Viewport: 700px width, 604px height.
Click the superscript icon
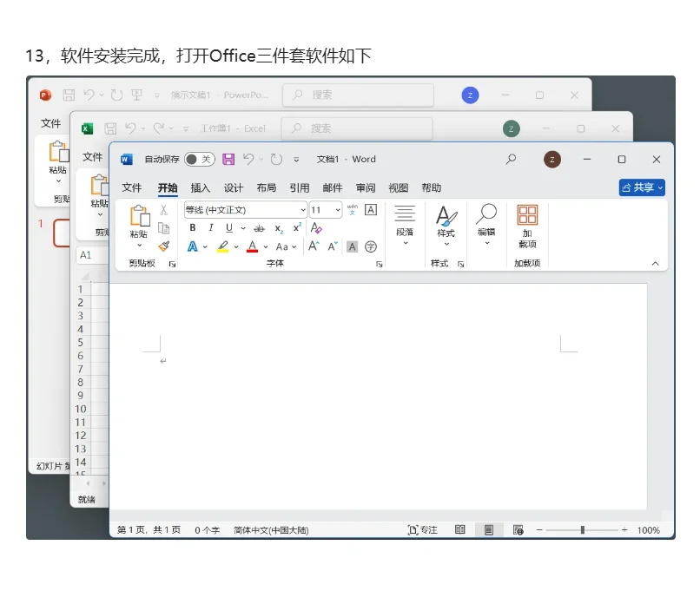click(297, 229)
